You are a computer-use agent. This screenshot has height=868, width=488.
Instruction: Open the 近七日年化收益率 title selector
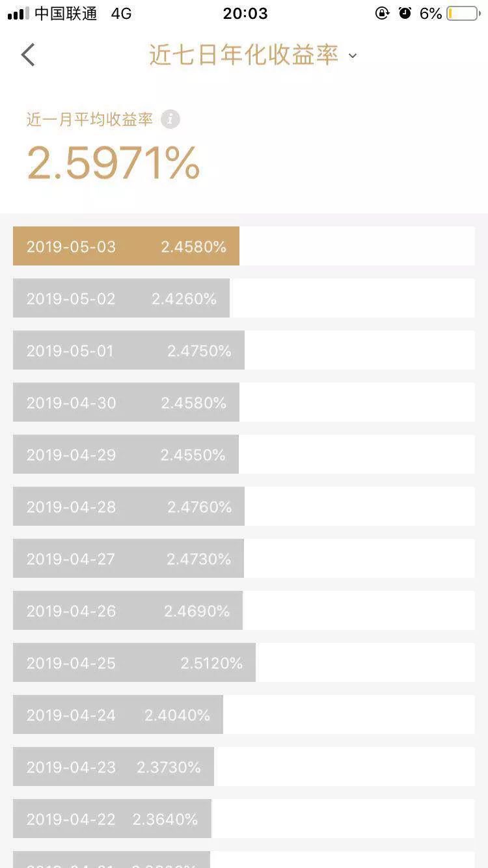tap(244, 55)
